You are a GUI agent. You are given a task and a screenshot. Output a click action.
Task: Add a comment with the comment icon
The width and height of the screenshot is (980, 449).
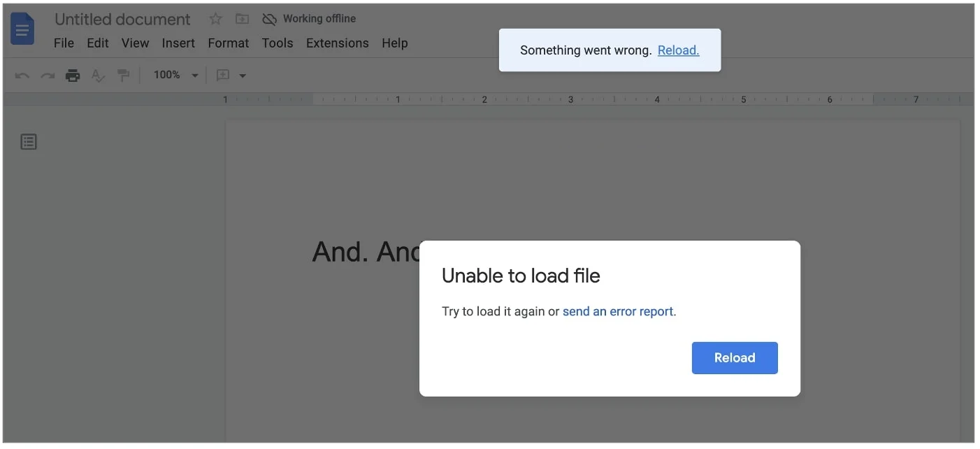click(x=224, y=75)
